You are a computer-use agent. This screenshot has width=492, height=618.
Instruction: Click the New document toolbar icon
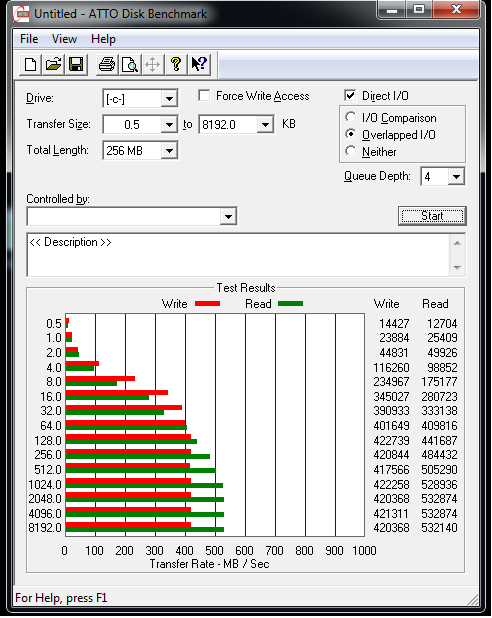[x=30, y=64]
